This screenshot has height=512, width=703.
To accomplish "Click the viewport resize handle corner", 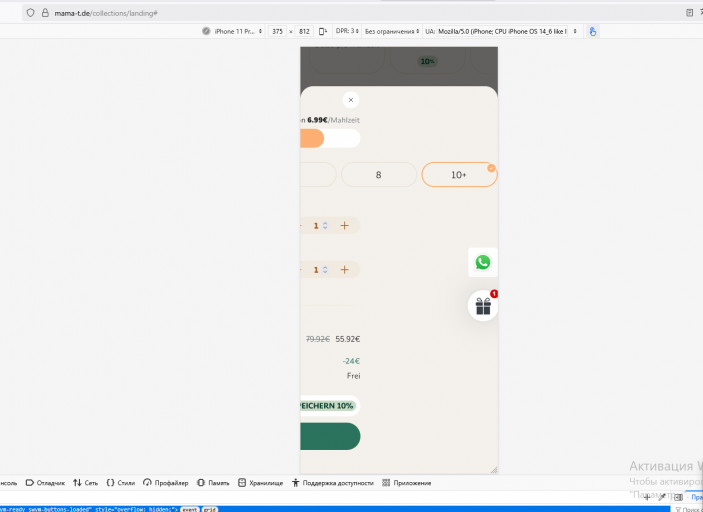I will (x=494, y=470).
